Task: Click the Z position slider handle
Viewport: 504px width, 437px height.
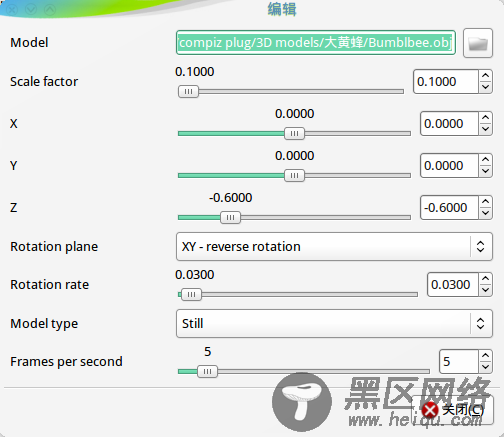Action: [x=230, y=217]
